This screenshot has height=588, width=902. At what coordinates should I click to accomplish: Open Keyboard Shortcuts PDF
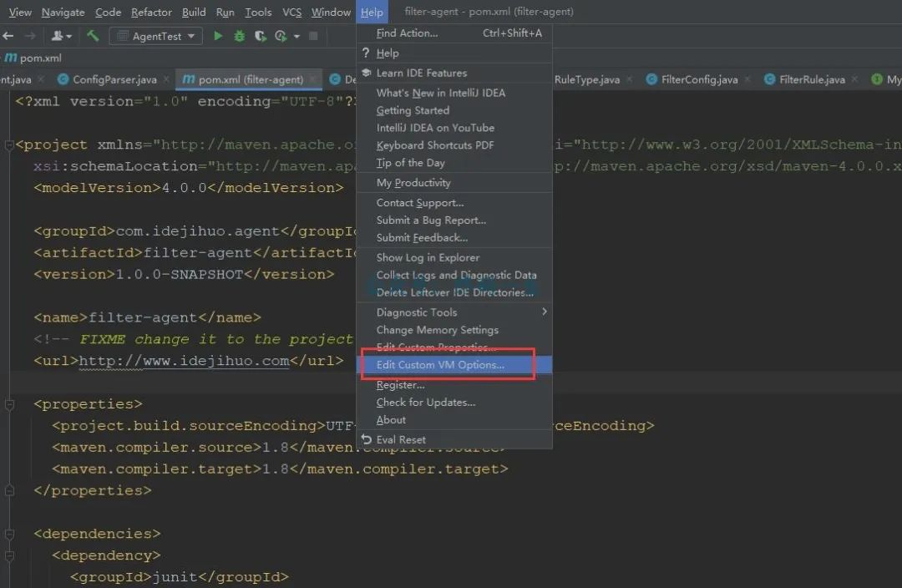coord(454,145)
